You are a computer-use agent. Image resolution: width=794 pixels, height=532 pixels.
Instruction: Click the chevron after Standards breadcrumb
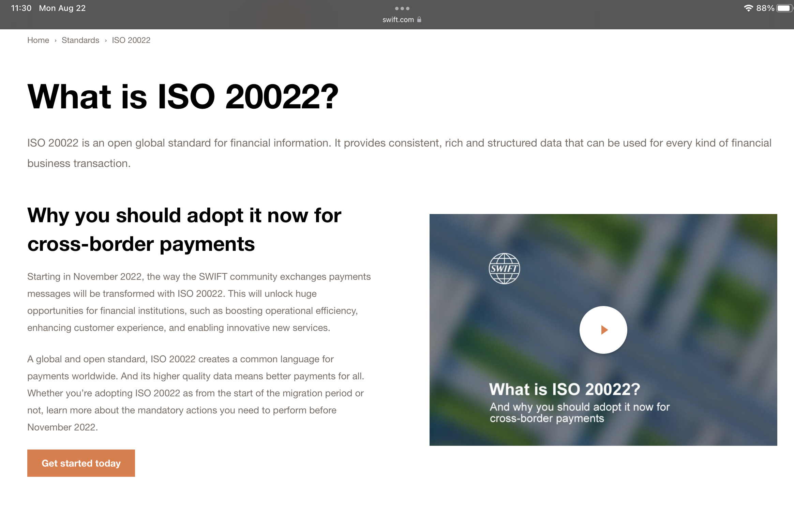(x=106, y=41)
